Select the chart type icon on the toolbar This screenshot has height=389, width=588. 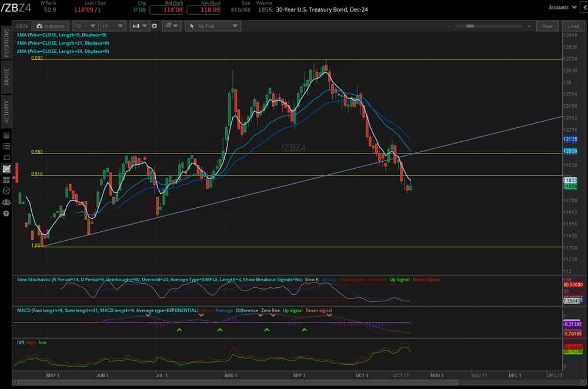(x=136, y=26)
